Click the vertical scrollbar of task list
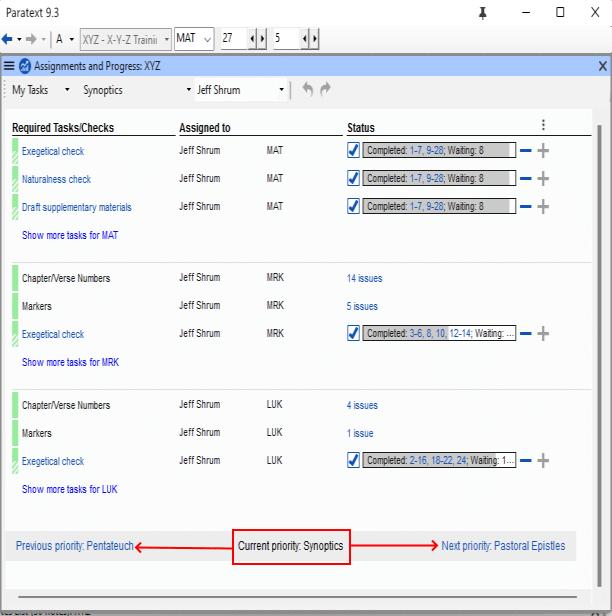 click(599, 356)
